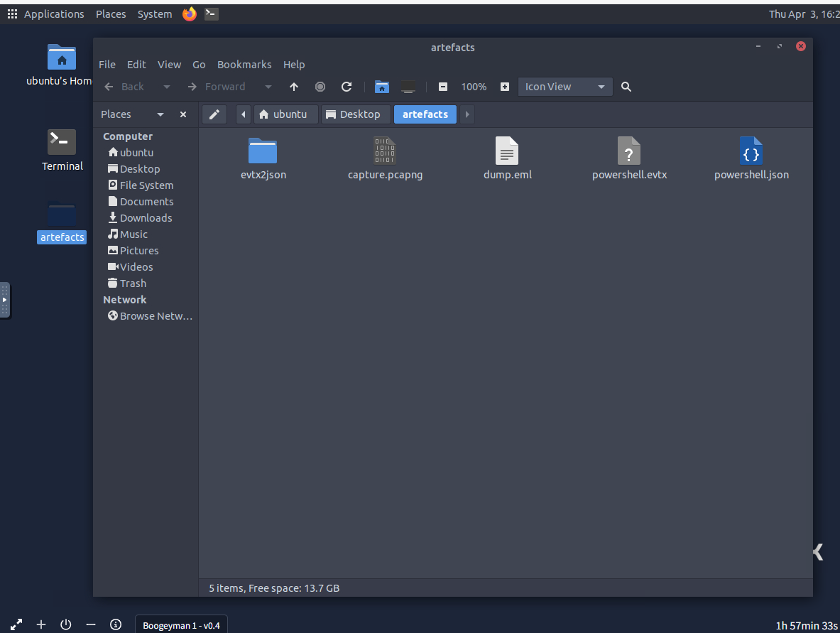Click the minus icon in bottom bar
The width and height of the screenshot is (840, 633).
(91, 624)
